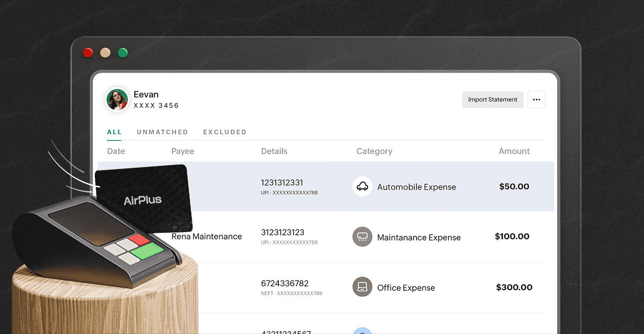Screen dimensions: 644x334
Task: Click the AirPlus card
Action: point(143,199)
